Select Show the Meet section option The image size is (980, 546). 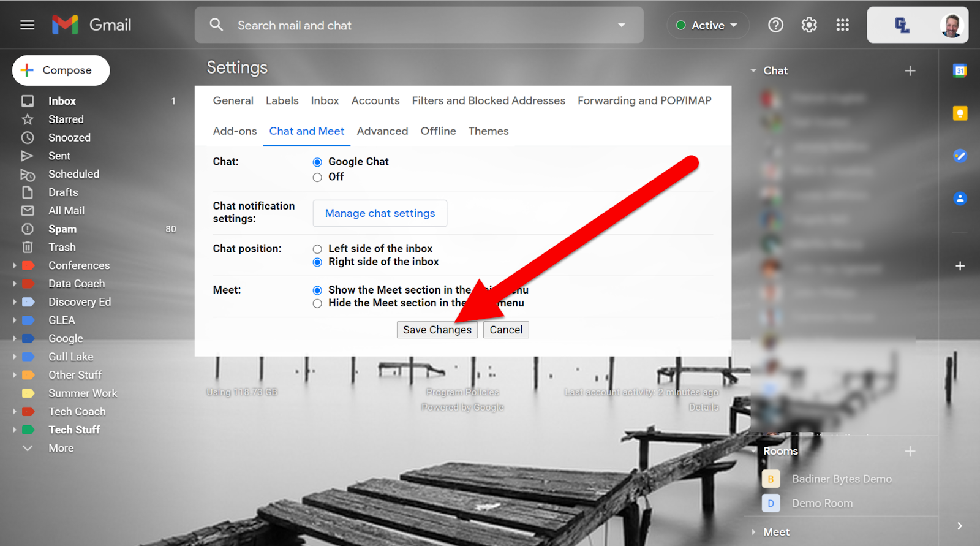click(x=317, y=290)
